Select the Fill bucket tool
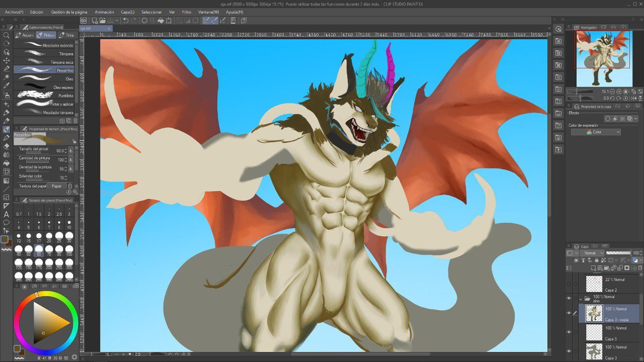The image size is (644, 362). pos(7,163)
